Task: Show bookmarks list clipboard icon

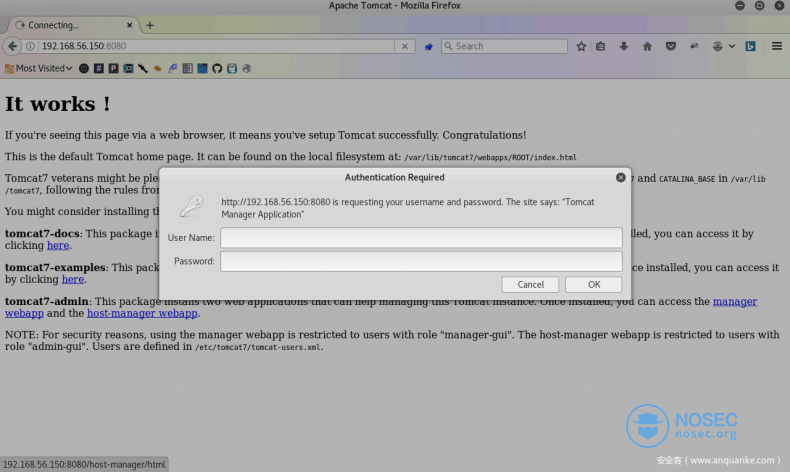Action: pyautogui.click(x=601, y=46)
